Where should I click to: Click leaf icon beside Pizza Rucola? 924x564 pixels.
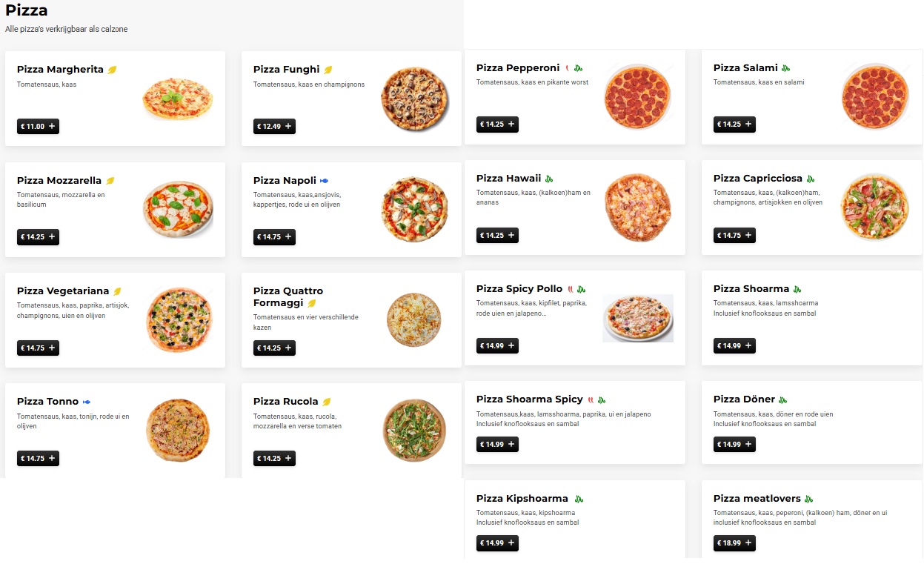tap(327, 402)
